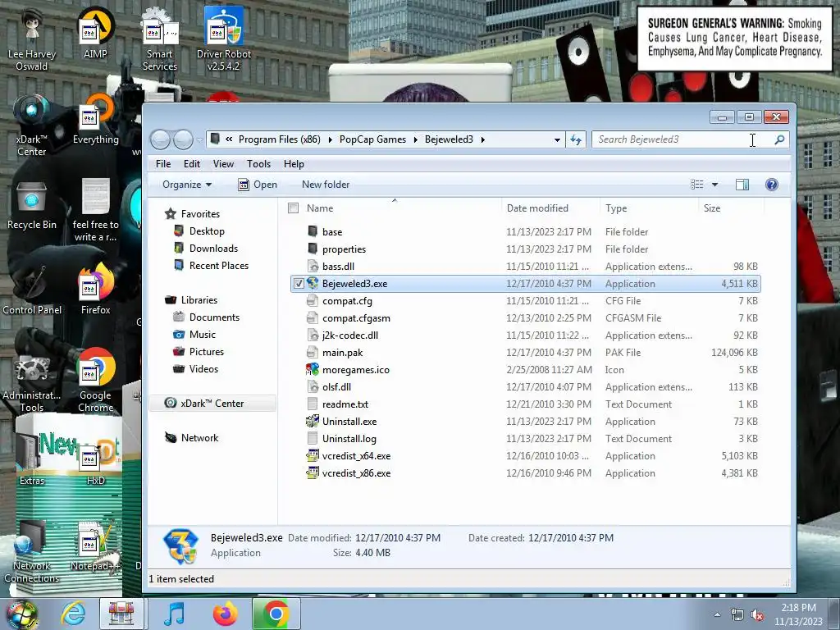Select xDark Center in navigation pane
This screenshot has width=840, height=630.
point(212,404)
